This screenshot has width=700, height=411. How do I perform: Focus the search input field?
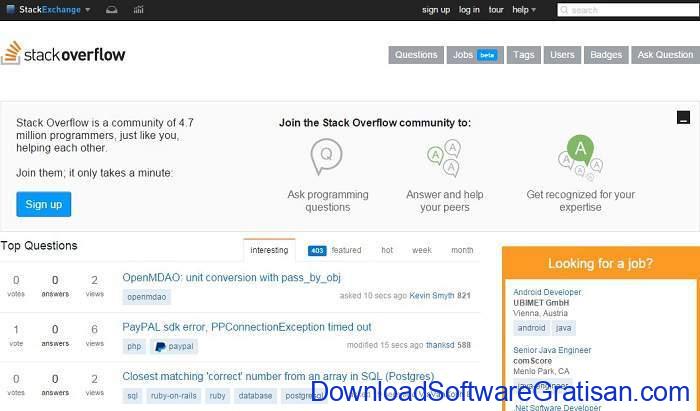click(x=628, y=10)
